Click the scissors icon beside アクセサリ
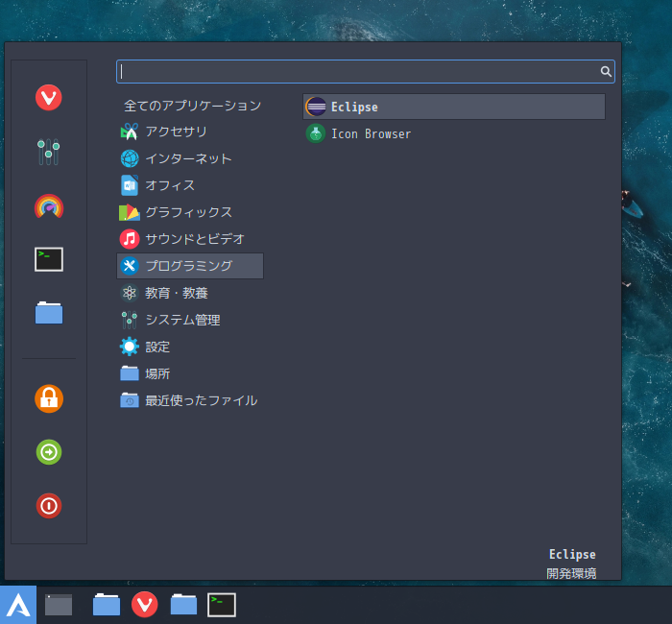The height and width of the screenshot is (624, 672). pos(129,132)
